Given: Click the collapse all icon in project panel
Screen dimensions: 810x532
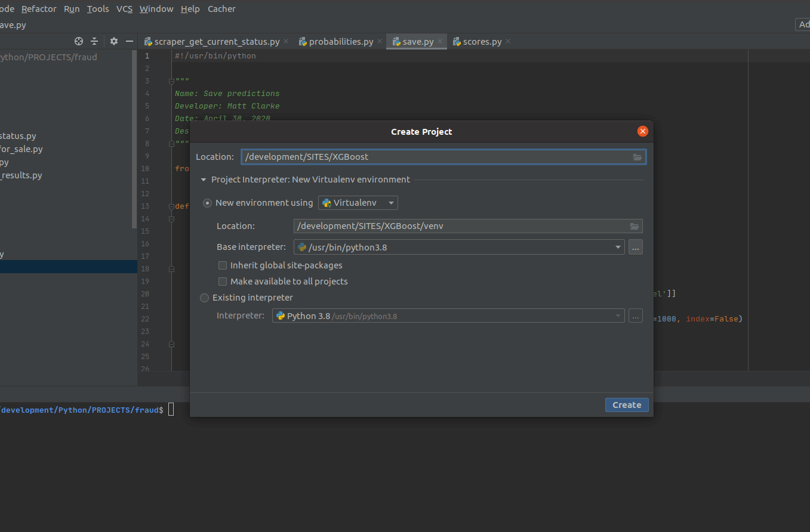Looking at the screenshot, I should 94,41.
